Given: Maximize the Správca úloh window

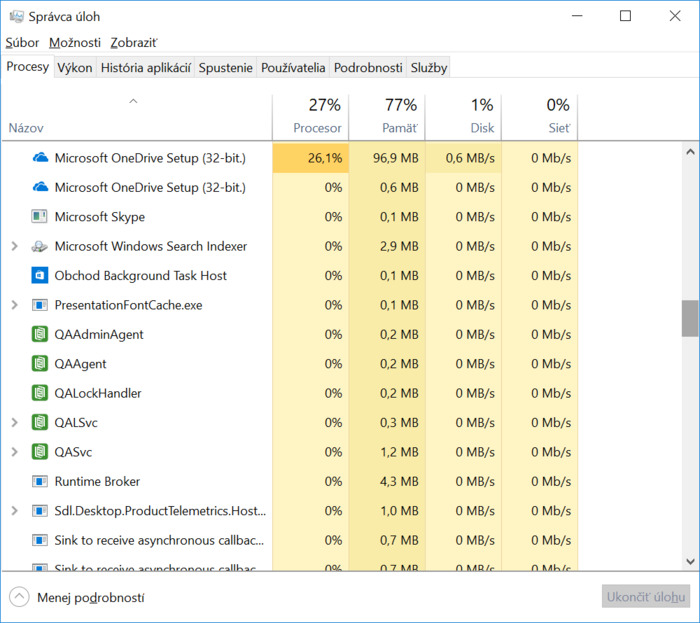Looking at the screenshot, I should [625, 16].
